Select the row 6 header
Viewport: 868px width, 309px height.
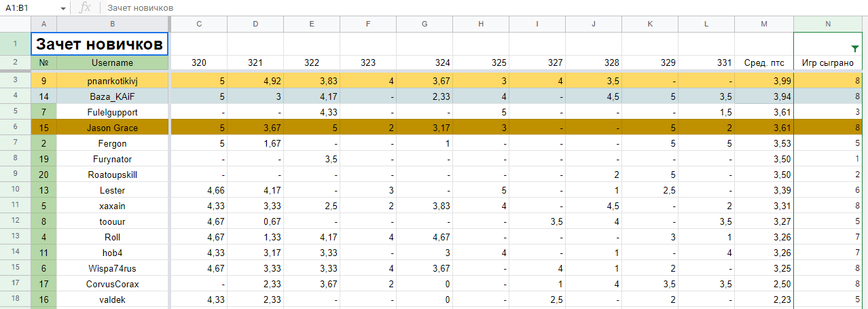coord(15,128)
